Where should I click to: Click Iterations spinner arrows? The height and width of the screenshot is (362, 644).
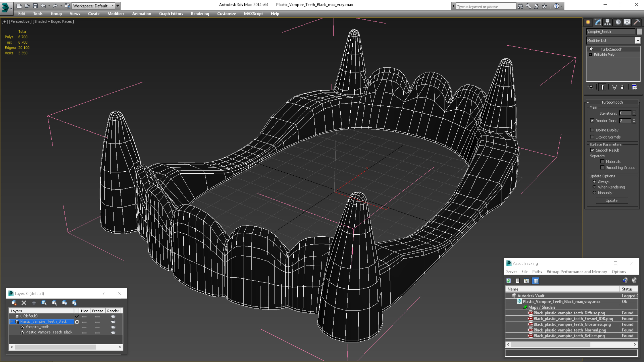pos(634,113)
